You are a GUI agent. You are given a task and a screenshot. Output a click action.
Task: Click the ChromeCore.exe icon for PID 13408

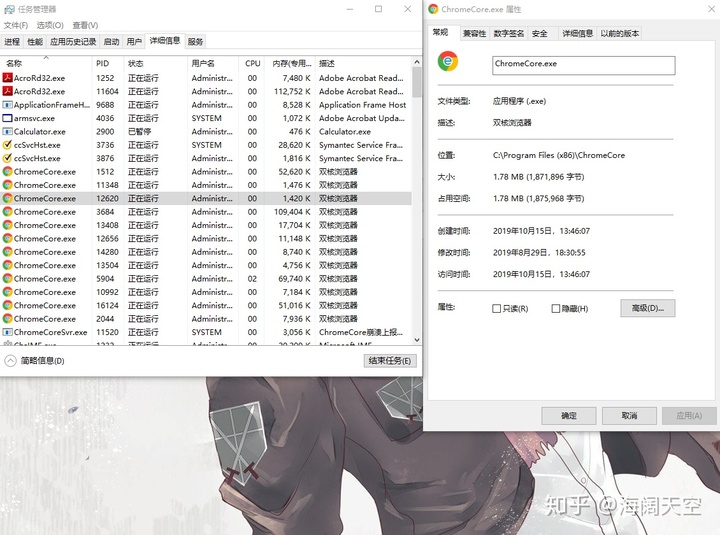tap(7, 225)
